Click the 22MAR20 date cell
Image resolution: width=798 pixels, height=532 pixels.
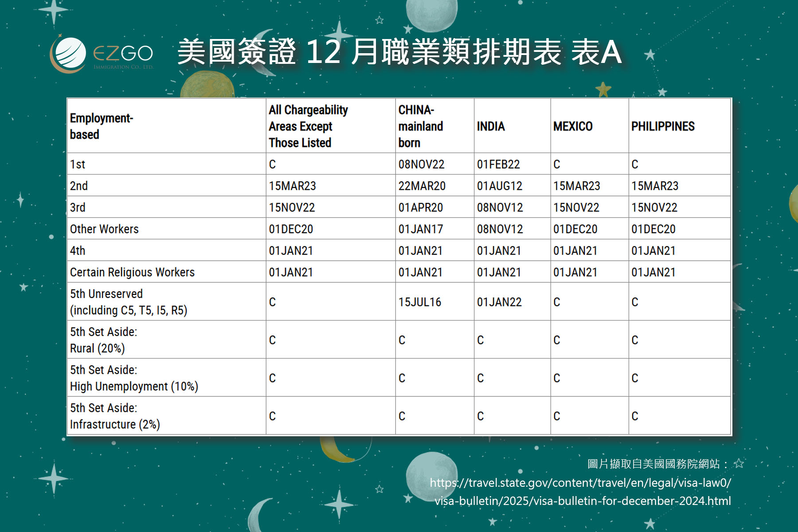click(422, 186)
